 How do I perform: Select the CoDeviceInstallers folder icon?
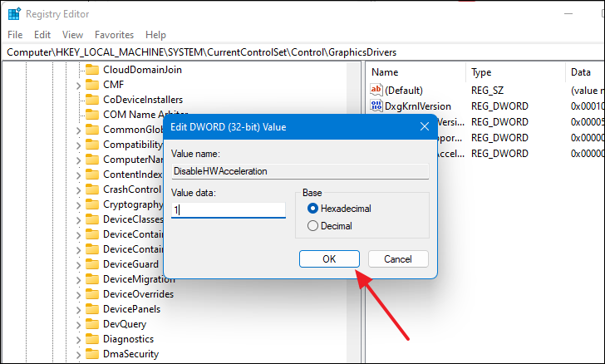pos(91,100)
